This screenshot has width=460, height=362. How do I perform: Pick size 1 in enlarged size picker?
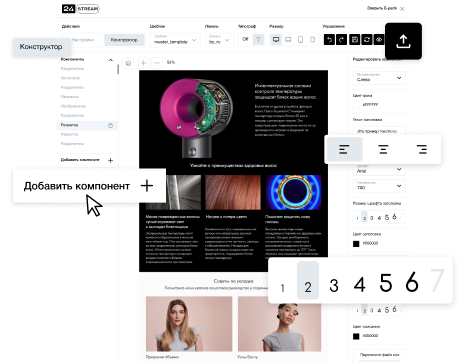[283, 288]
